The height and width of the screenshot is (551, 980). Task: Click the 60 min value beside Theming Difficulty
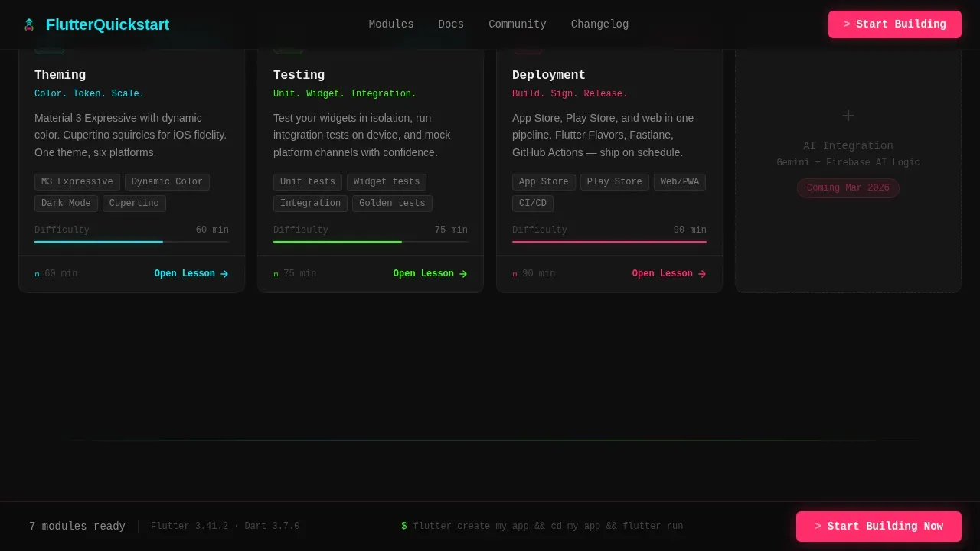(x=212, y=230)
